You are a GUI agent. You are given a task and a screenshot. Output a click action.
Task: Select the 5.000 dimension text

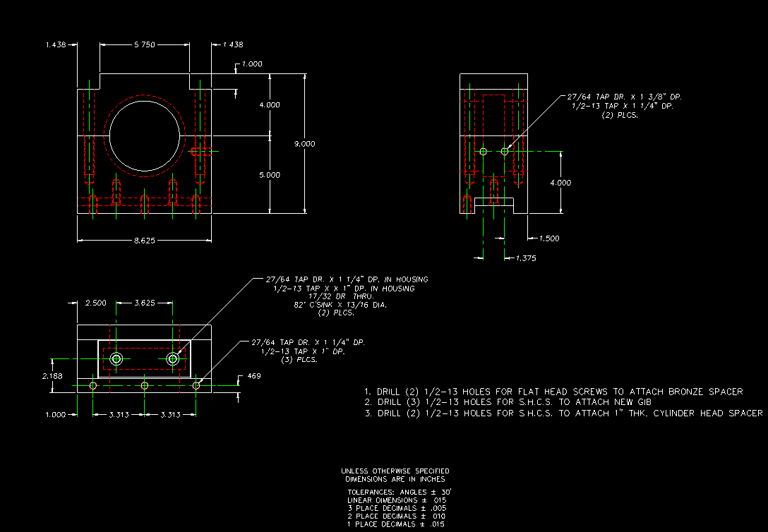point(270,175)
